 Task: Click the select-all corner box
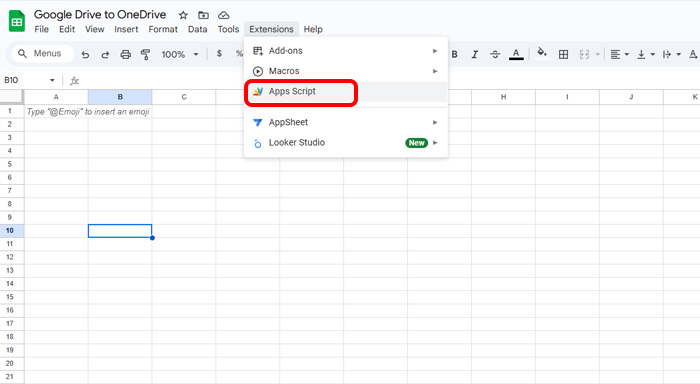click(11, 96)
